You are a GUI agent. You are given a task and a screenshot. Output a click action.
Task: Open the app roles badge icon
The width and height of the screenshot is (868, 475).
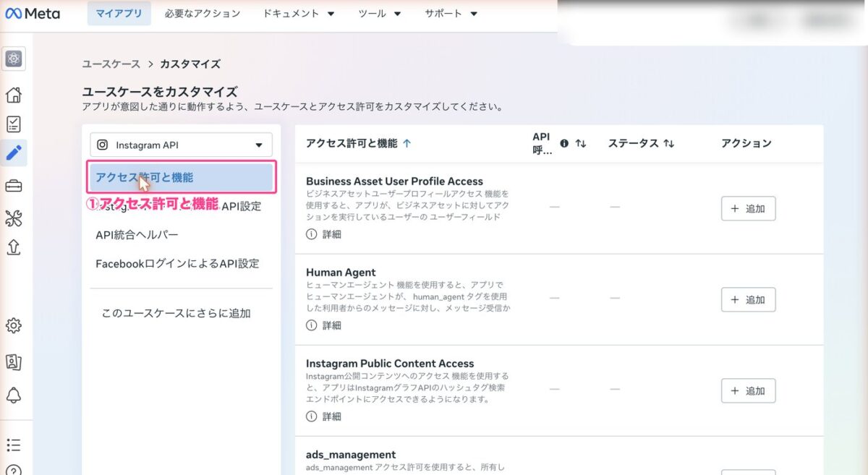14,361
